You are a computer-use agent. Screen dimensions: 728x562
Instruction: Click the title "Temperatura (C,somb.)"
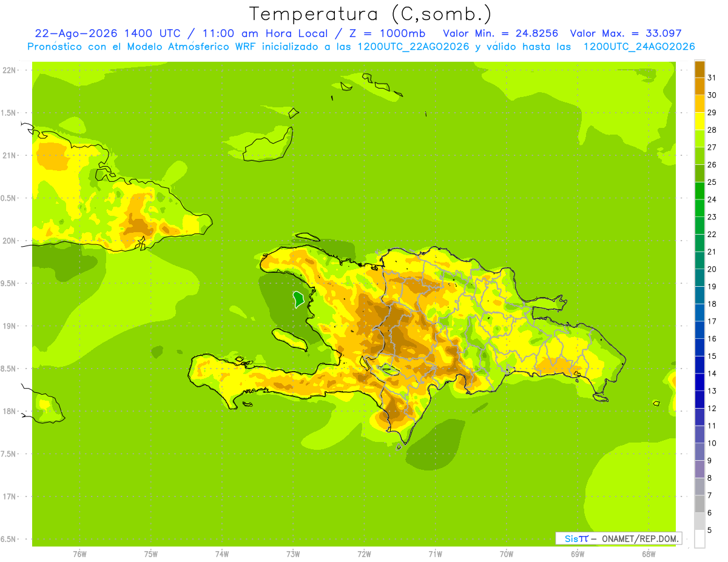(x=370, y=14)
